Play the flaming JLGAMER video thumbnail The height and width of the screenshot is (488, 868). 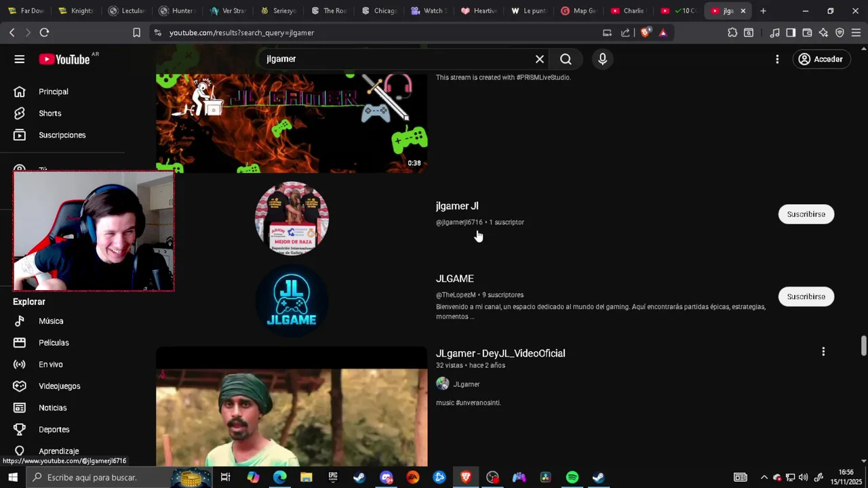point(292,122)
